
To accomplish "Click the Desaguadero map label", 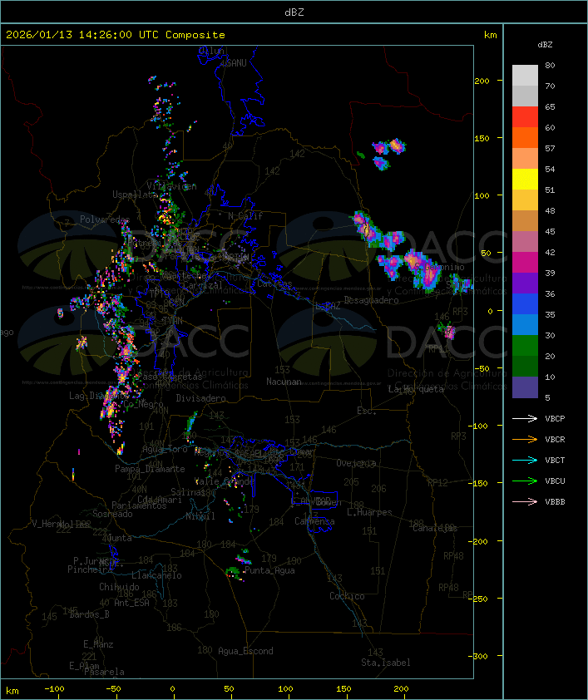I will click(x=372, y=300).
